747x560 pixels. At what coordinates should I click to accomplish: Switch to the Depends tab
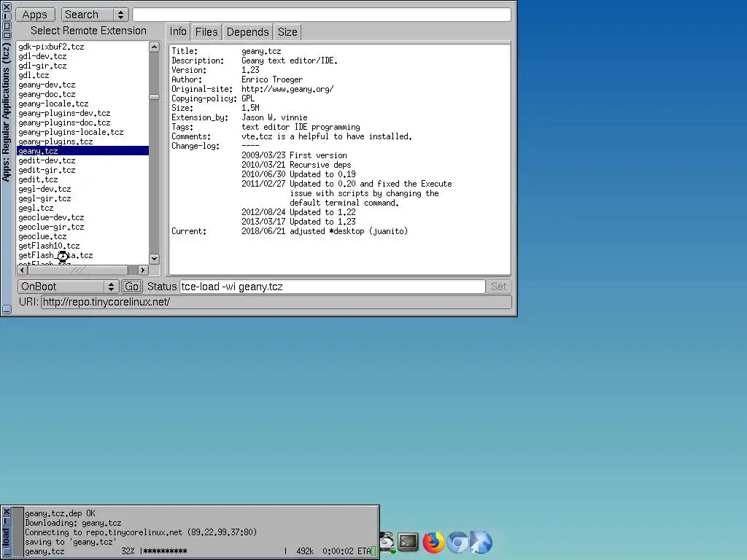pyautogui.click(x=248, y=32)
